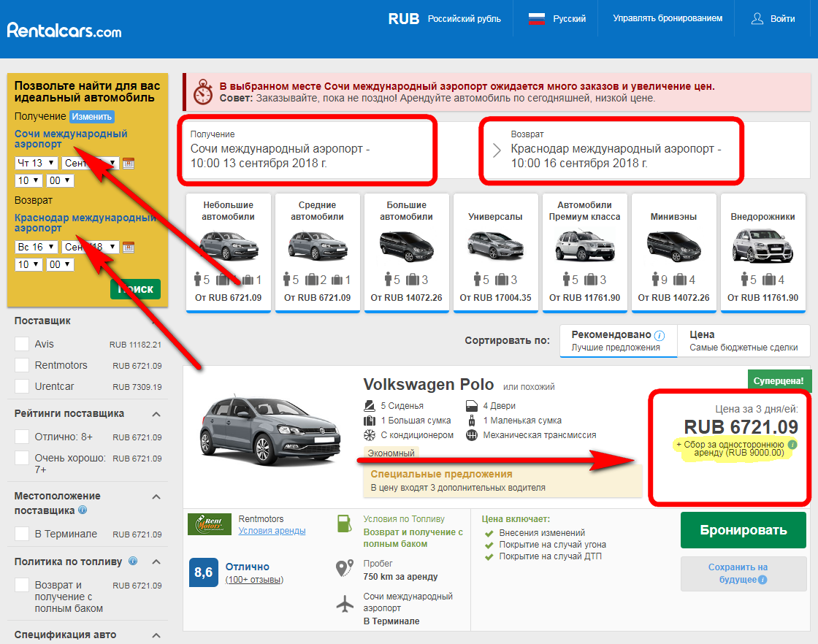Image resolution: width=818 pixels, height=644 pixels.
Task: Click the large bag suitcase icon
Action: 370,421
